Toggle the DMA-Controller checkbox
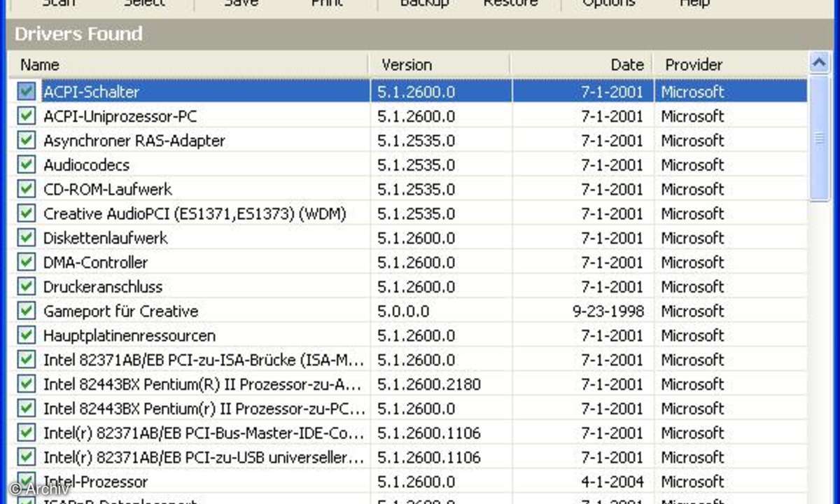This screenshot has width=840, height=504. coord(27,262)
